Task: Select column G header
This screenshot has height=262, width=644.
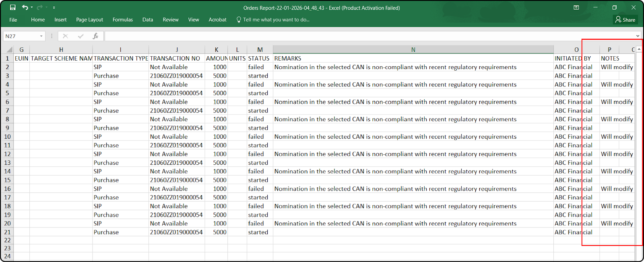Action: coord(21,50)
